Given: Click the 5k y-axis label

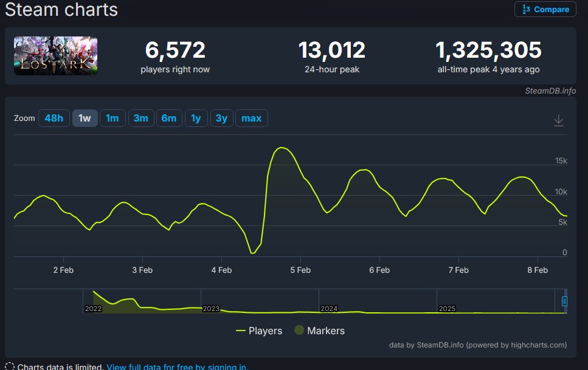Looking at the screenshot, I should point(563,222).
